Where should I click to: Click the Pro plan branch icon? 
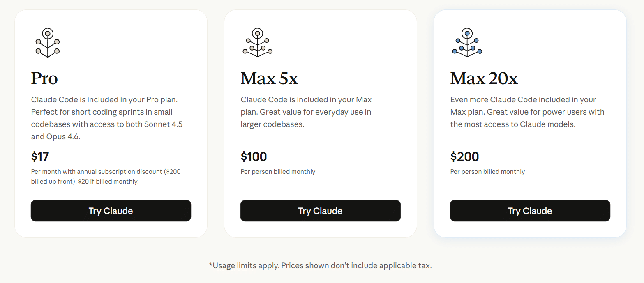[x=48, y=42]
